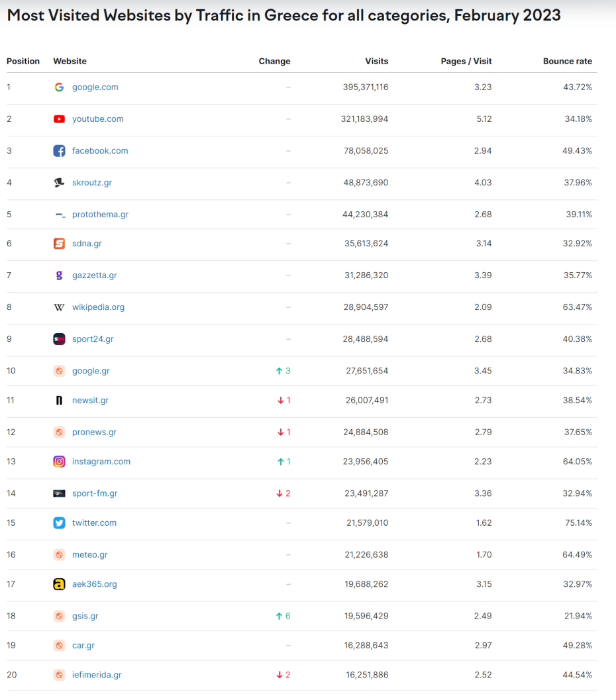Click the skroutz.gr hat icon
This screenshot has height=700, width=616.
coord(59,183)
